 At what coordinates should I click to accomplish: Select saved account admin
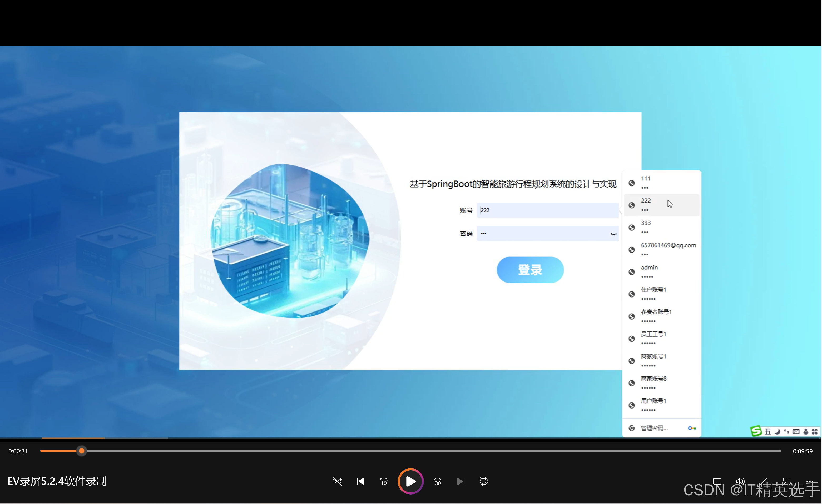point(662,272)
